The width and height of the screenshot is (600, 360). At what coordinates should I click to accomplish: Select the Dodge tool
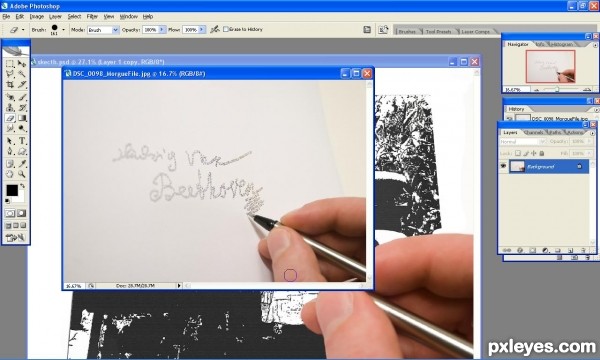[22, 128]
